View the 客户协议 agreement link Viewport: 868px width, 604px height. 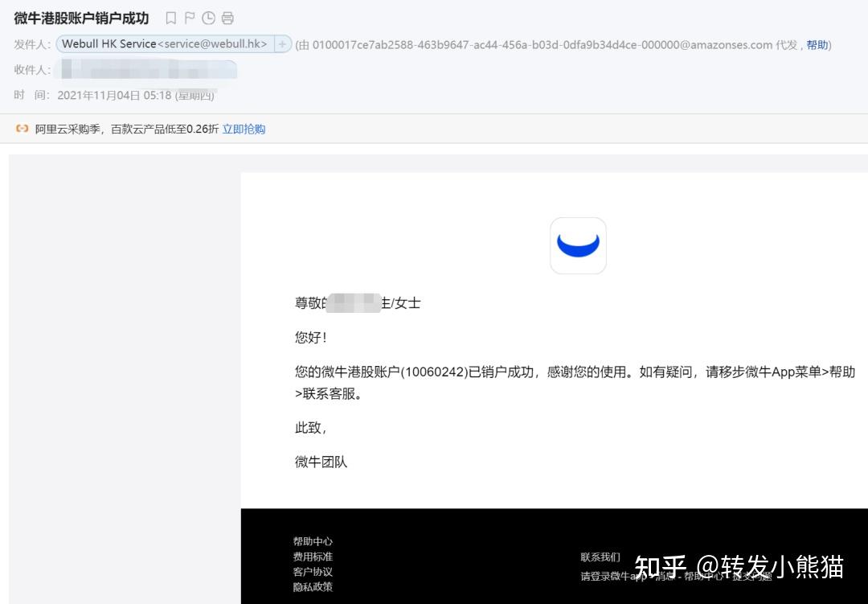[312, 572]
